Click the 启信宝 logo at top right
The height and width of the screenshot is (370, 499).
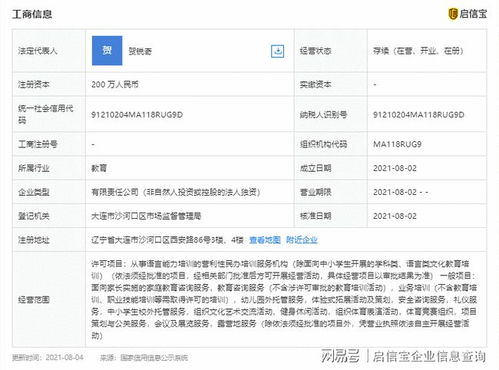click(468, 14)
